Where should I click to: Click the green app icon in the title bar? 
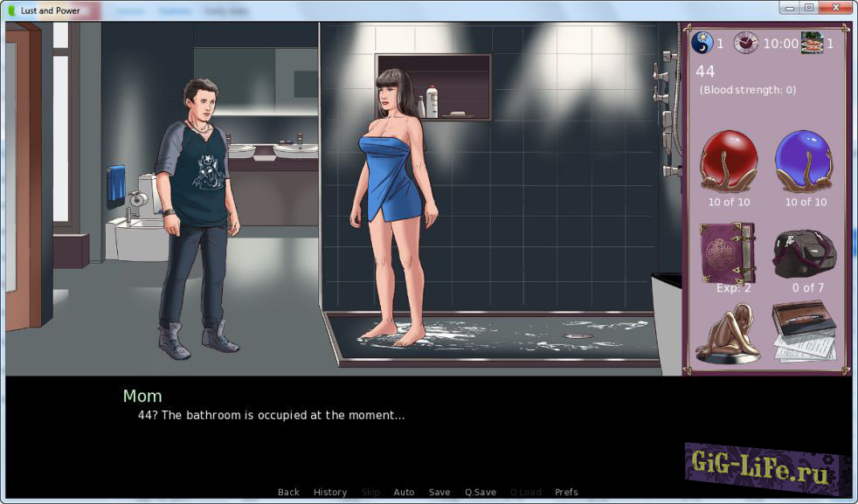pos(11,10)
